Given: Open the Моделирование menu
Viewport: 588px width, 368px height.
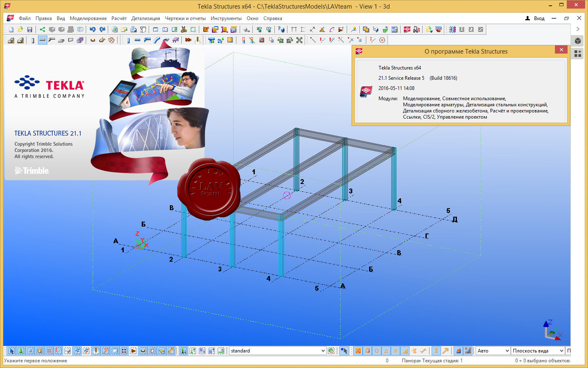Looking at the screenshot, I should coord(88,18).
